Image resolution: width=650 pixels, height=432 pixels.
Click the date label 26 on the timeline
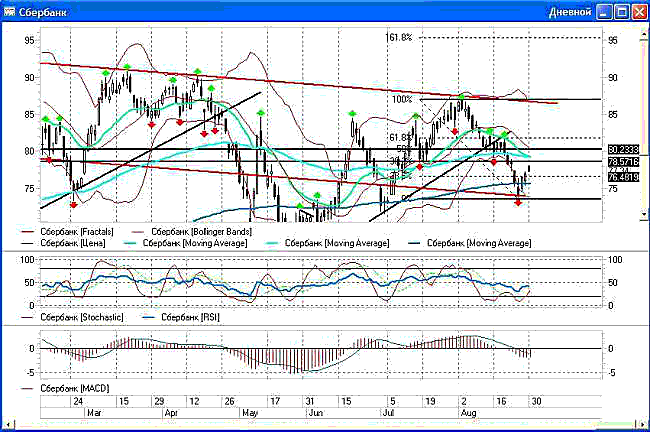pyautogui.click(x=229, y=401)
